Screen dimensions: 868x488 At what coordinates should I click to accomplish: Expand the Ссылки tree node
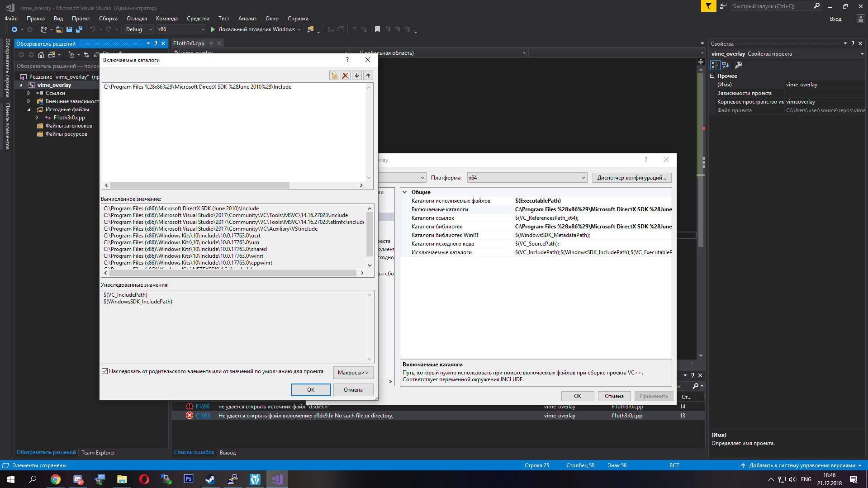coord(28,93)
